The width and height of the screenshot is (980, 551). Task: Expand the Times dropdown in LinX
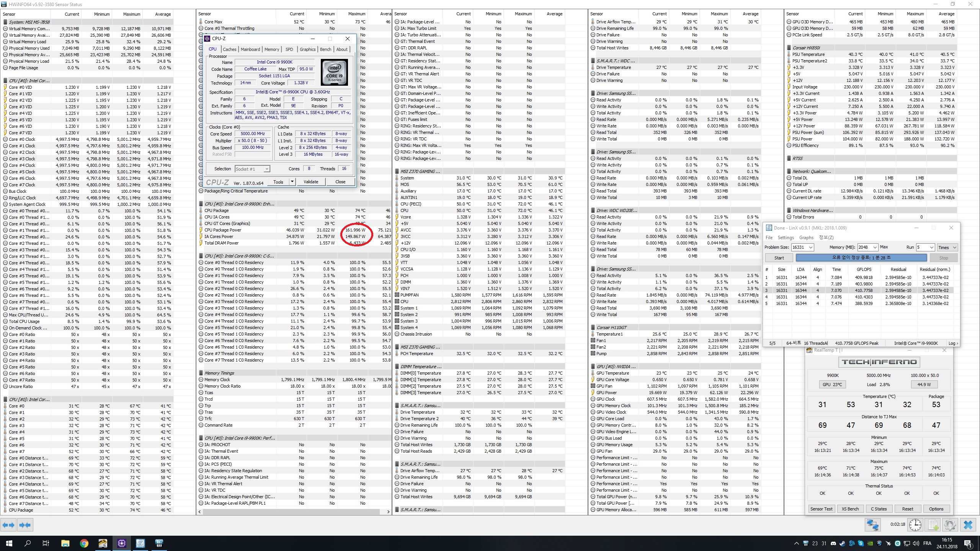(954, 247)
